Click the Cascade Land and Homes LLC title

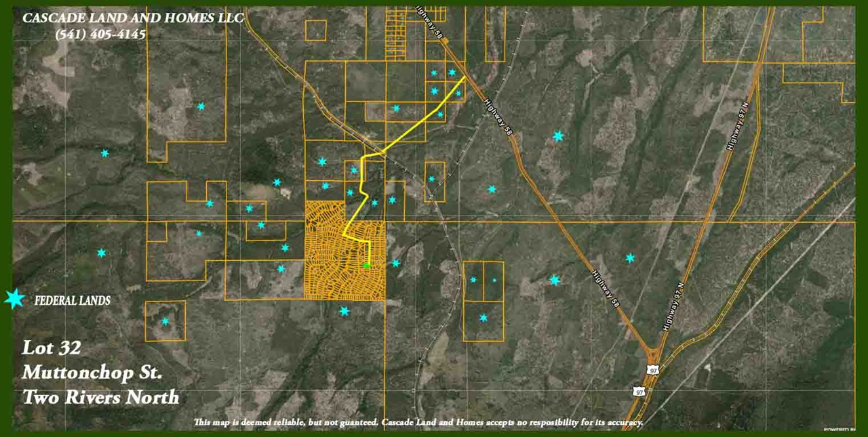pyautogui.click(x=133, y=18)
